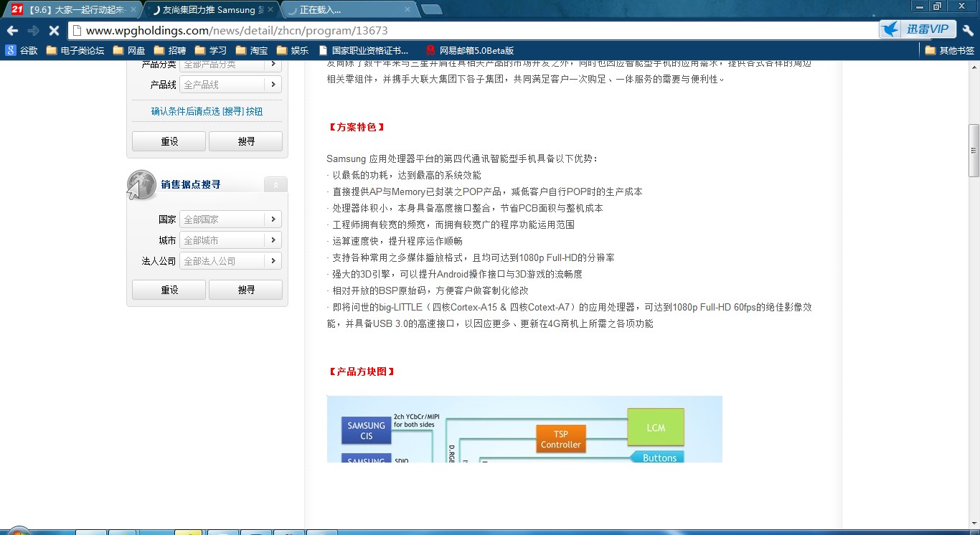Expand the 国家 dropdown
The image size is (980, 535).
pyautogui.click(x=273, y=219)
